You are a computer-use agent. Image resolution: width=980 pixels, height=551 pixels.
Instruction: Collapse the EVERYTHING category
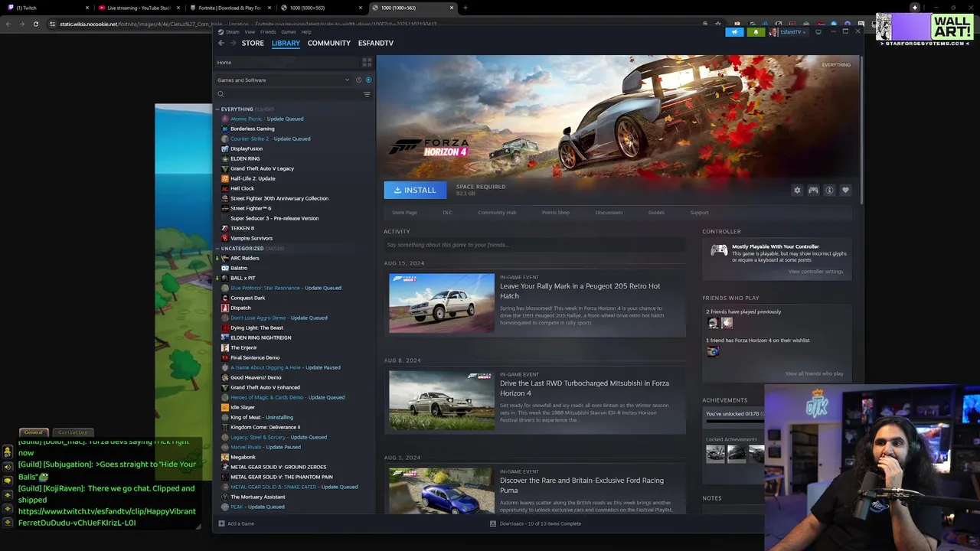[217, 109]
